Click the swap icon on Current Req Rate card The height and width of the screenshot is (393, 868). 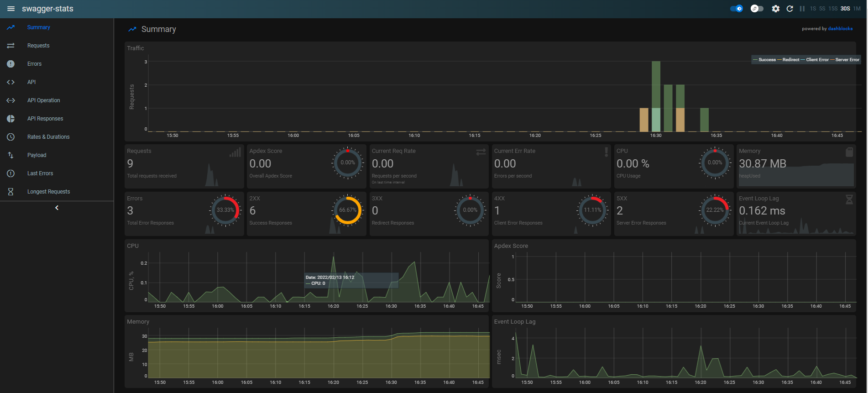(x=481, y=152)
